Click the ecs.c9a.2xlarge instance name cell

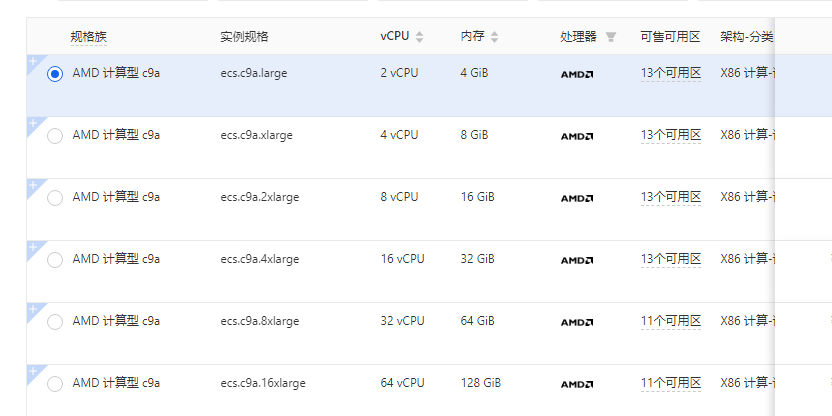(x=260, y=197)
